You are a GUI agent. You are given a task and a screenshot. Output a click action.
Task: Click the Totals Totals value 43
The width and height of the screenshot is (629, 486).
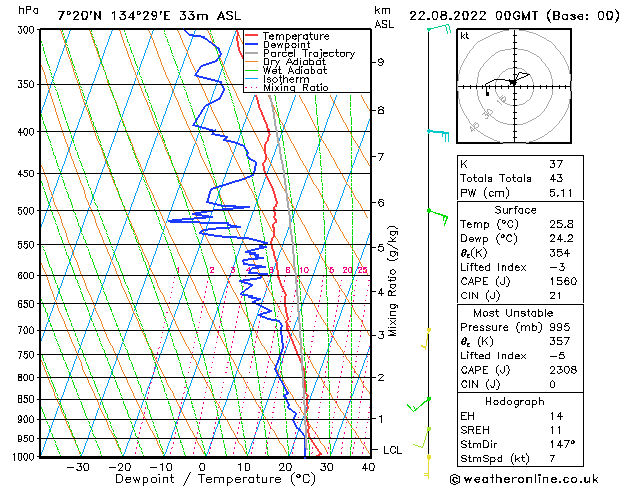(x=556, y=178)
